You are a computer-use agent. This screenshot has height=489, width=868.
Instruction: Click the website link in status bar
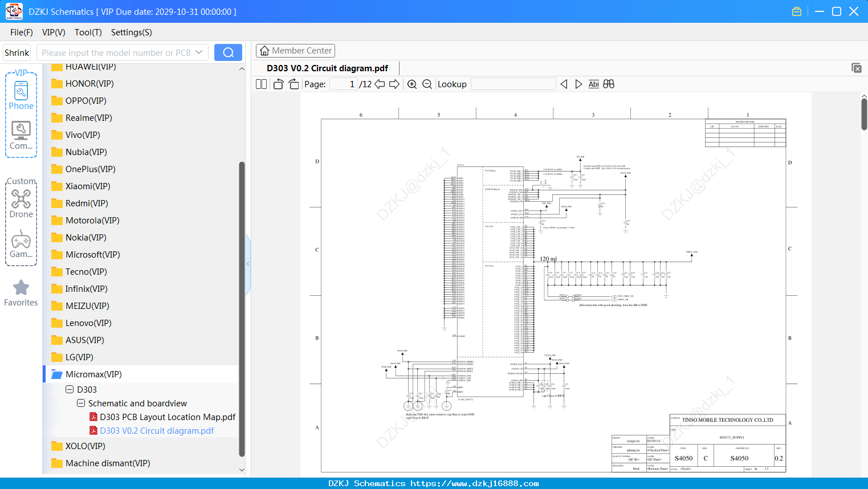coord(475,483)
